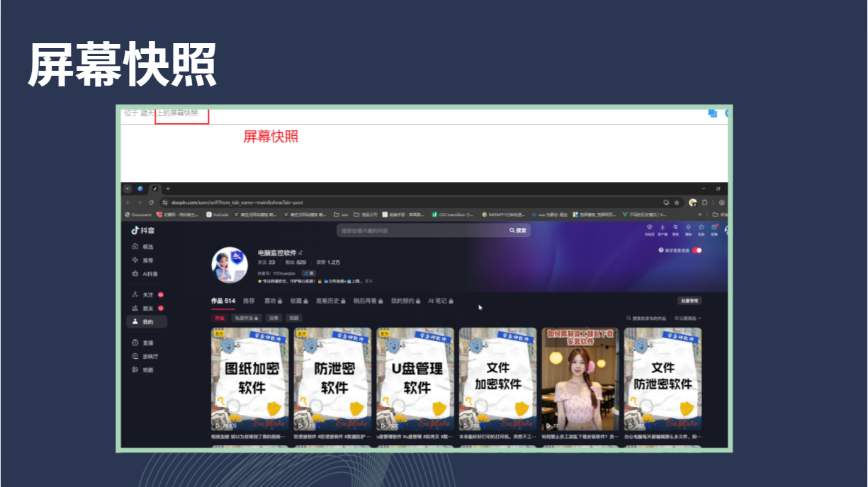Screen dimensions: 868x487
Task: Open 短剧 in the sidebar
Action: (142, 369)
